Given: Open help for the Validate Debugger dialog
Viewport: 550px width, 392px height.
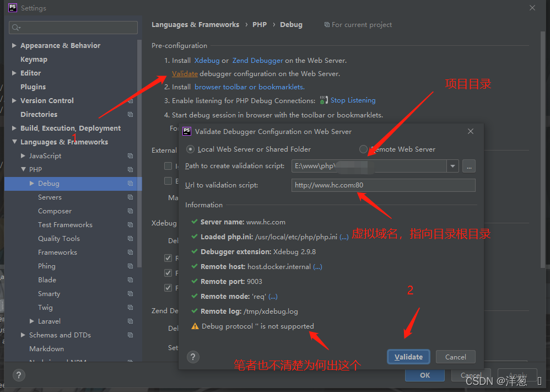Looking at the screenshot, I should coord(193,357).
